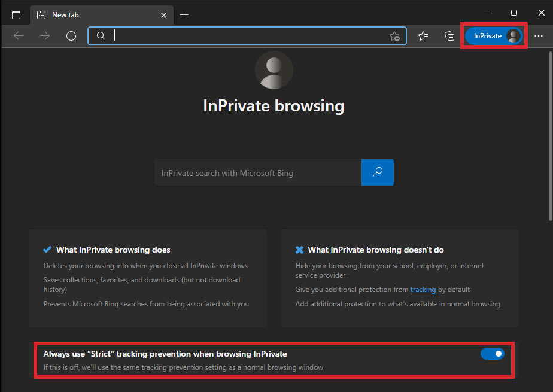Open the tab actions menu icon
Viewport: 553px width, 392px height.
(x=16, y=15)
